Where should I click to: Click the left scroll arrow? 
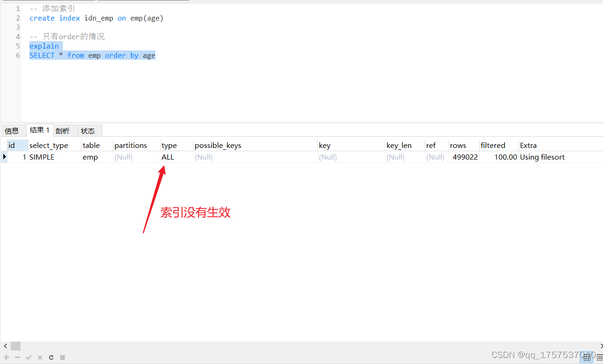(x=5, y=346)
